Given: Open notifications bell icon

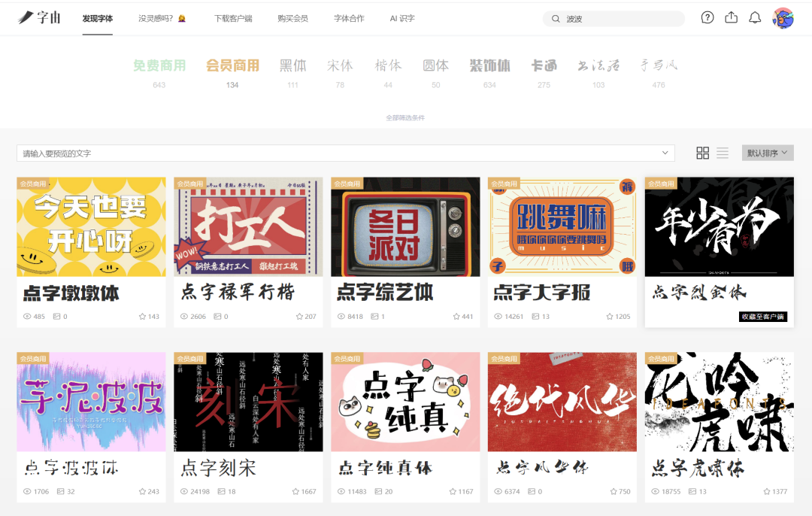Looking at the screenshot, I should [x=756, y=18].
